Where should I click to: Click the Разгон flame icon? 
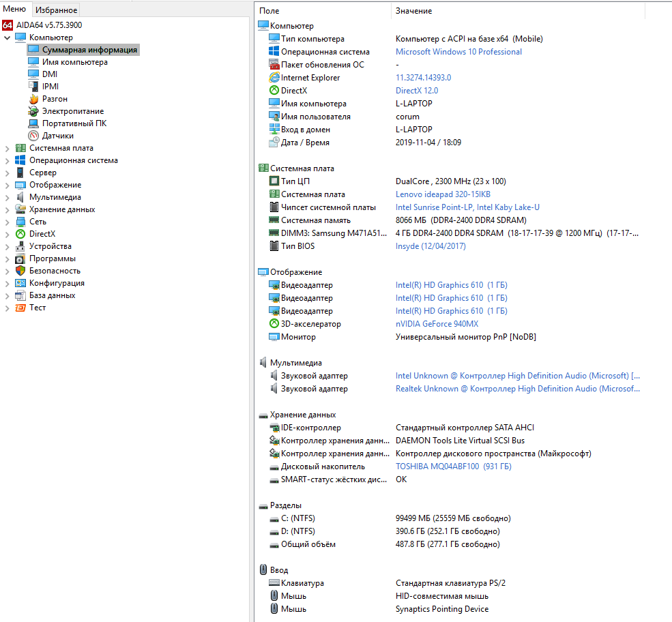pos(33,99)
